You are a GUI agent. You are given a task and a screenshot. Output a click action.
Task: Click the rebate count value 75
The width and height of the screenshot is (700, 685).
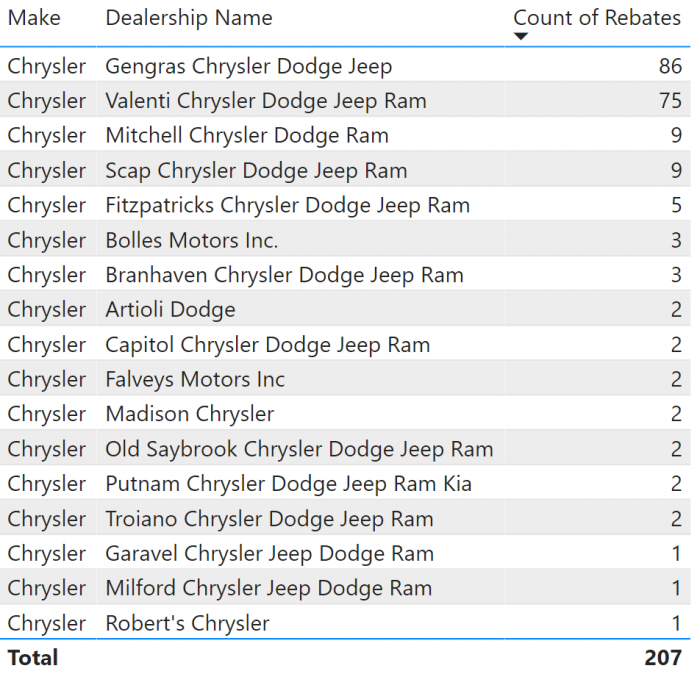pyautogui.click(x=670, y=100)
